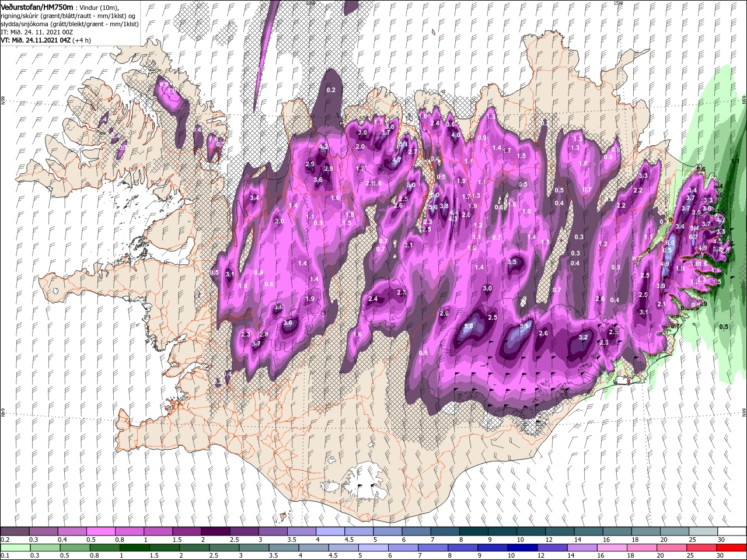747x560 pixels.
Task: Pick the bright red swatch after lower legend 30
Action: [x=731, y=547]
